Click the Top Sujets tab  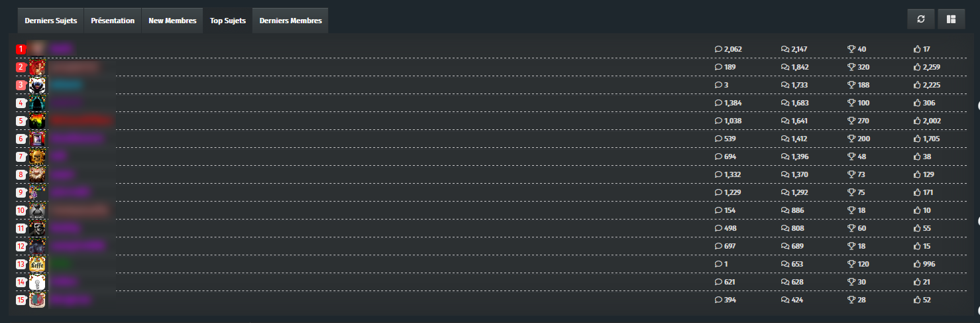[x=228, y=21]
